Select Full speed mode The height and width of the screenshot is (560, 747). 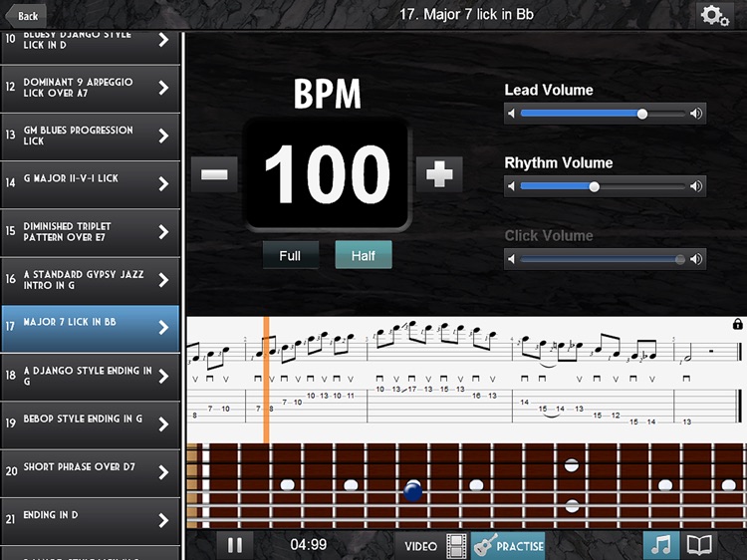[291, 255]
